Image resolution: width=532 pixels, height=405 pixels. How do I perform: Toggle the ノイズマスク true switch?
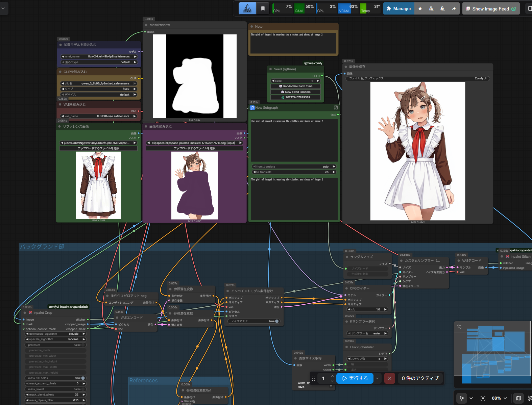276,321
